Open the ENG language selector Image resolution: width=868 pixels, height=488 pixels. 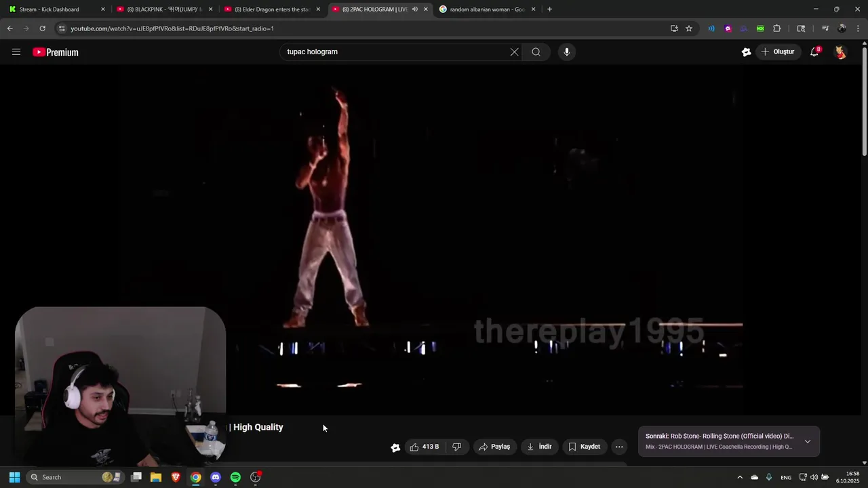click(x=786, y=477)
